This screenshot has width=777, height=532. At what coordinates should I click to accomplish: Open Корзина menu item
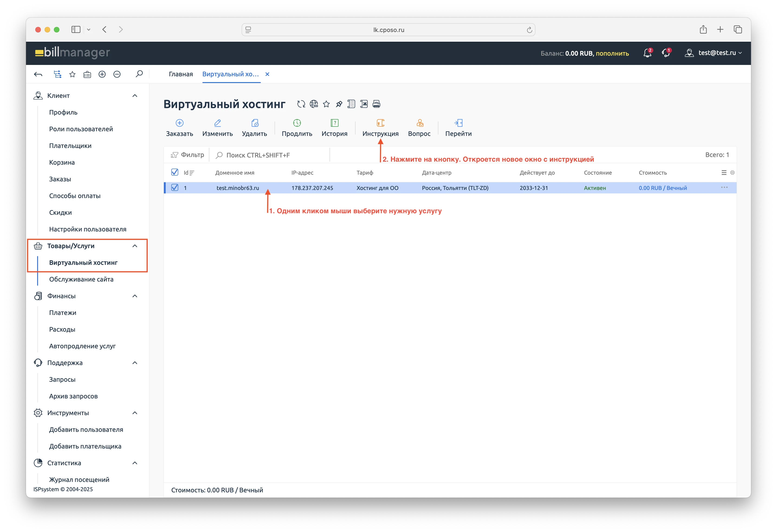[x=62, y=162]
